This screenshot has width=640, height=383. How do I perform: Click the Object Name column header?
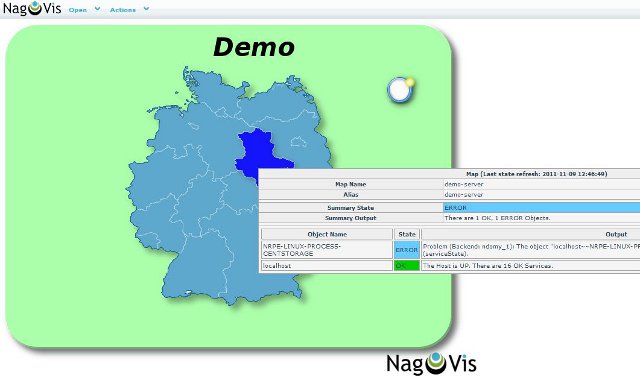[327, 234]
